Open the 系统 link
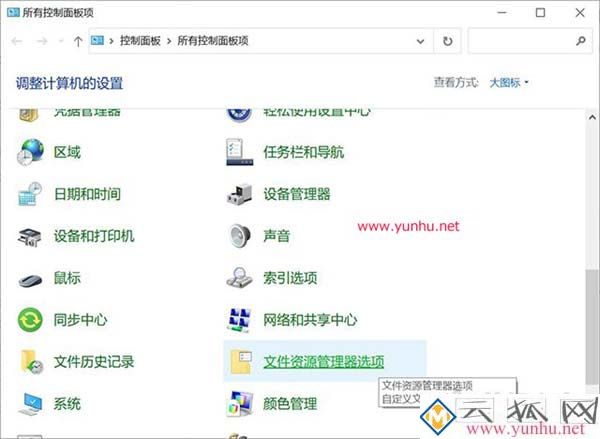The width and height of the screenshot is (600, 439). (x=67, y=404)
